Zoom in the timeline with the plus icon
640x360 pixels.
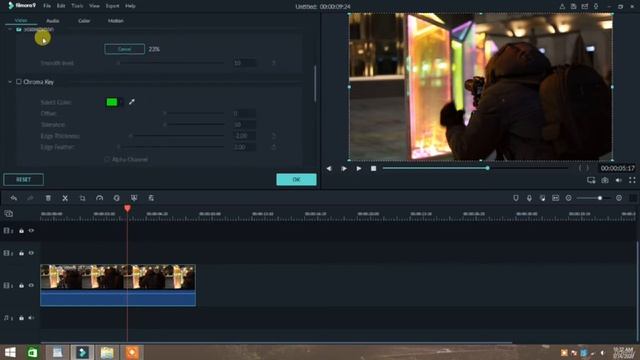point(619,198)
